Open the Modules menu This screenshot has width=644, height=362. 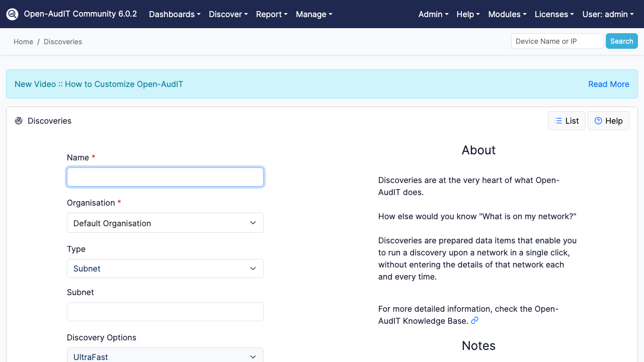[x=507, y=14]
